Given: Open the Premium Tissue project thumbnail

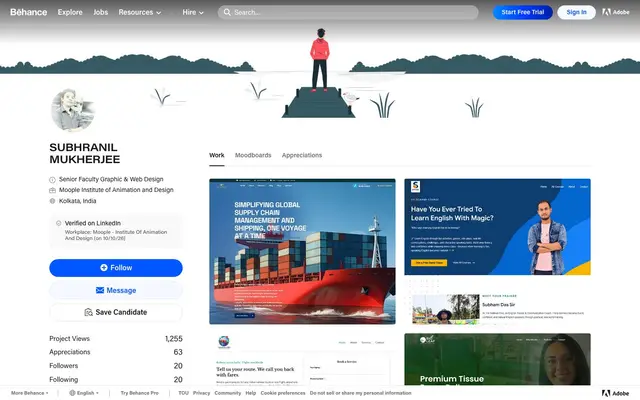Looking at the screenshot, I should 497,359.
